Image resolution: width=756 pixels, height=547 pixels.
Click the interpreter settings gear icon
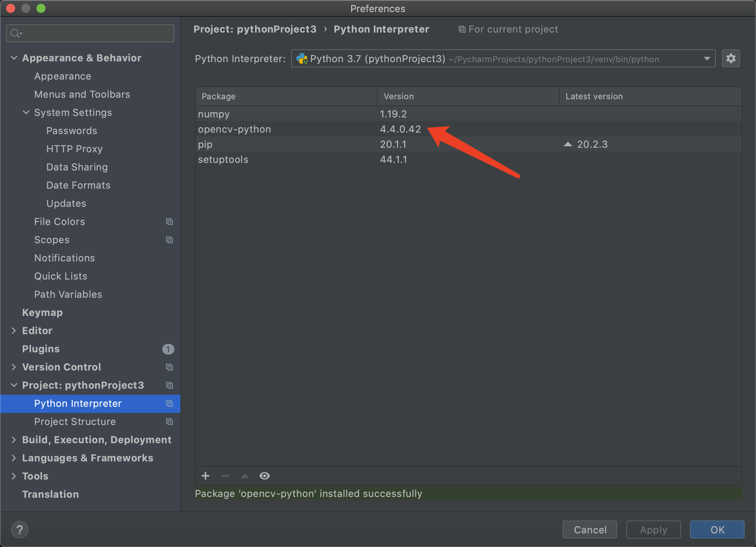coord(731,58)
